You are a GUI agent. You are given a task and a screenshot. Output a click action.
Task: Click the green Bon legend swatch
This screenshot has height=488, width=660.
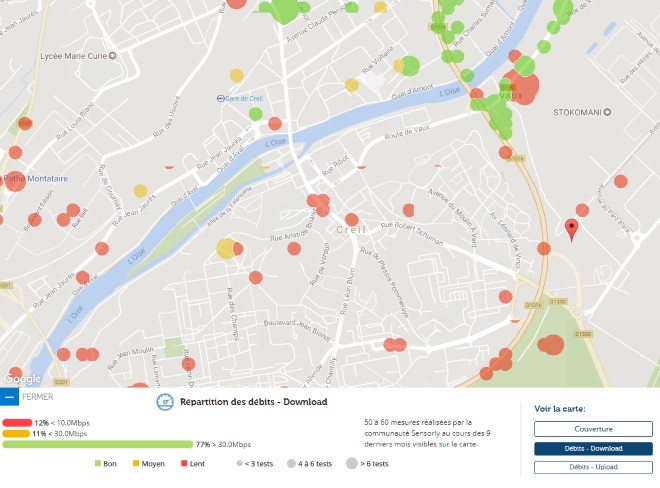98,464
